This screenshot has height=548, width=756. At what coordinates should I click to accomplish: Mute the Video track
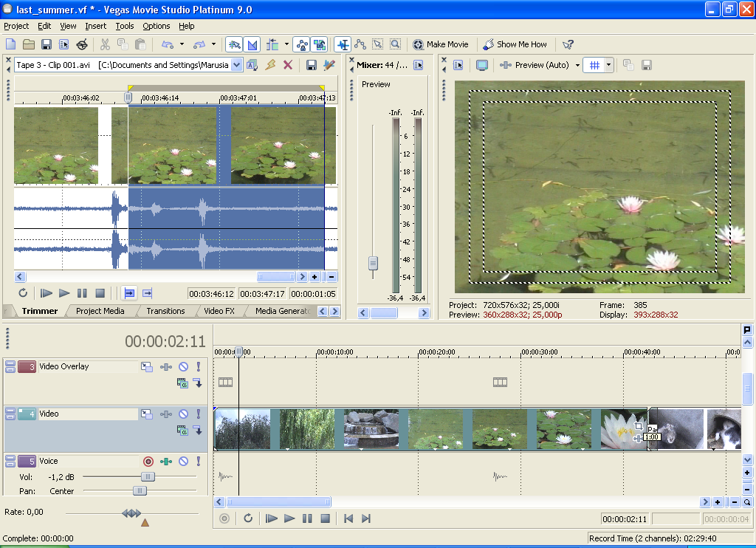(x=183, y=414)
